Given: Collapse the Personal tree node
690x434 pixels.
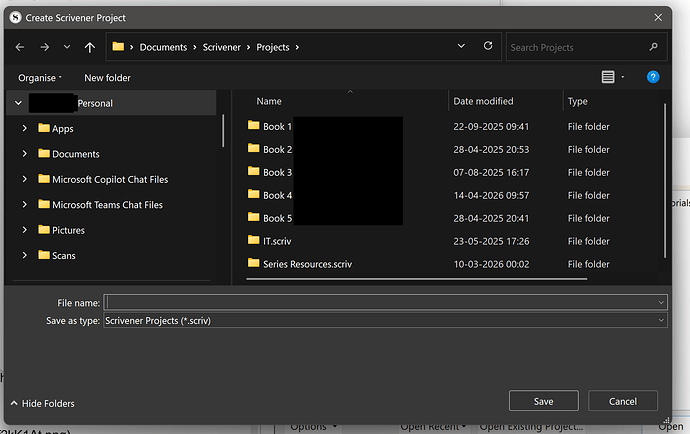Looking at the screenshot, I should (x=18, y=103).
